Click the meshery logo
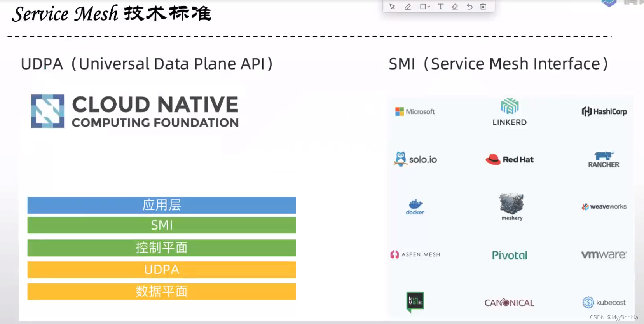This screenshot has height=324, width=644. point(511,207)
